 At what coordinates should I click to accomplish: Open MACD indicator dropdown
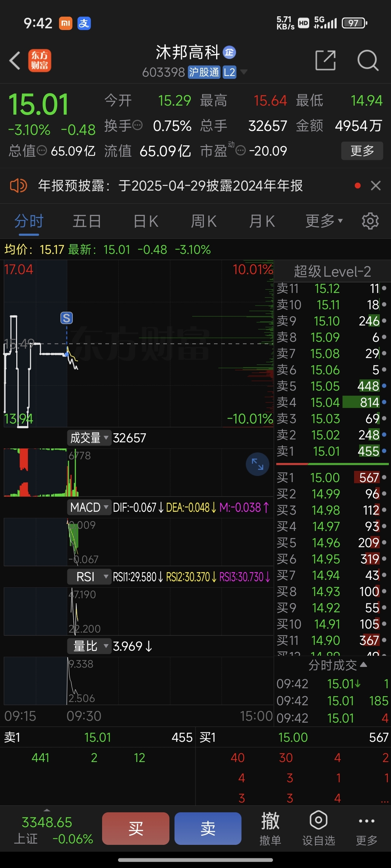(x=89, y=507)
